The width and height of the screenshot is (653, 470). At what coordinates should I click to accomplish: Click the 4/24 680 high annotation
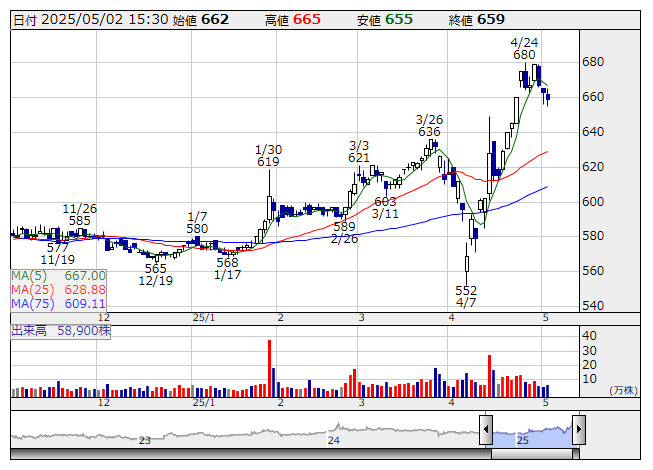pos(524,49)
